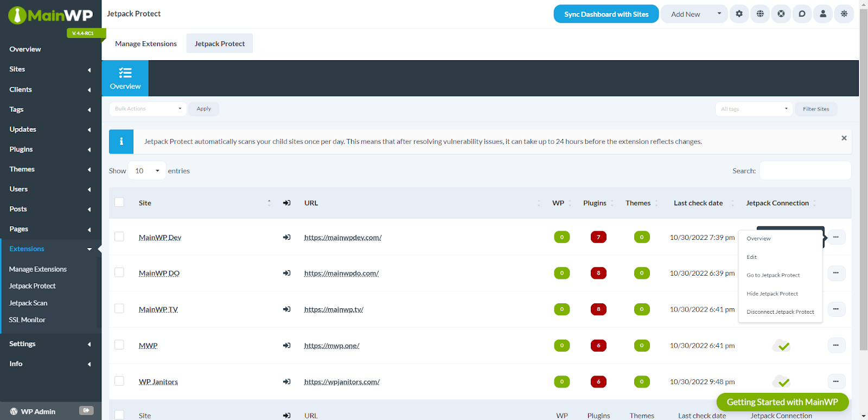
Task: Select the Jetpack Protect tab
Action: (x=220, y=43)
